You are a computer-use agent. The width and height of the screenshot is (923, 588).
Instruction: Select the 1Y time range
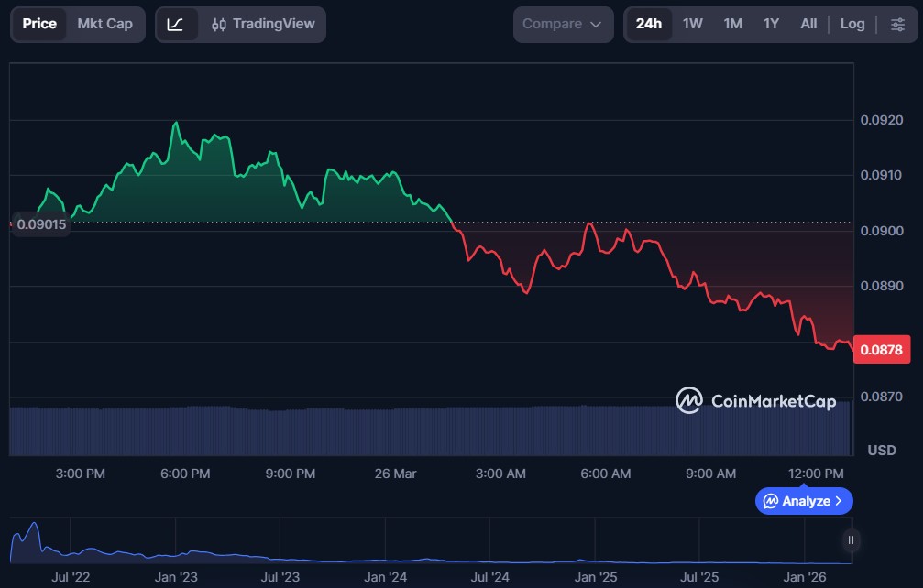click(x=771, y=25)
